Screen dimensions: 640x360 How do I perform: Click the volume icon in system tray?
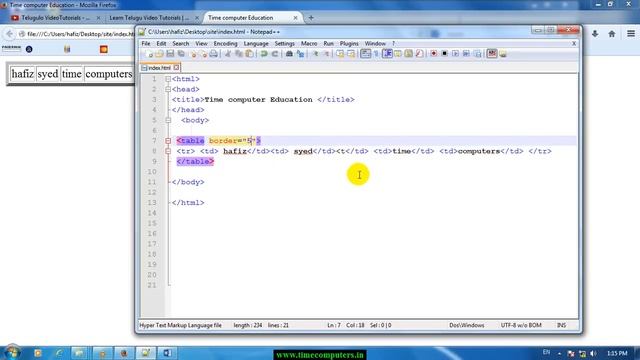[x=593, y=353]
